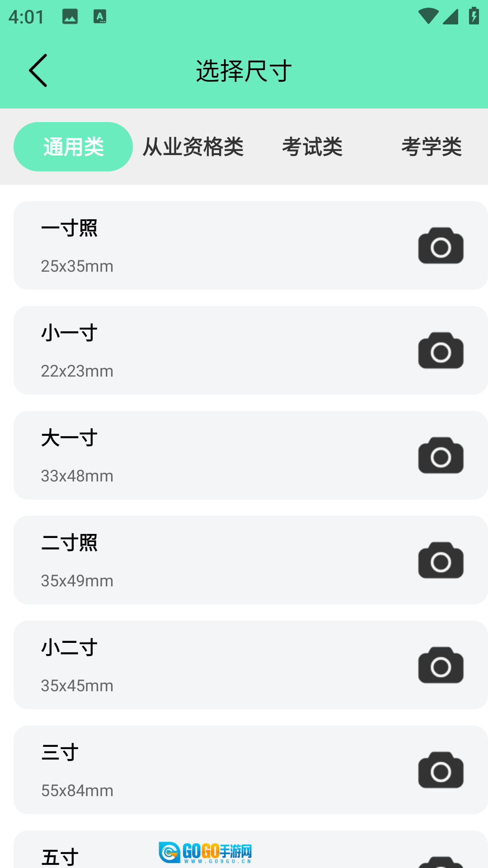
Task: Tap camera icon for 一寸照
Action: coord(441,246)
